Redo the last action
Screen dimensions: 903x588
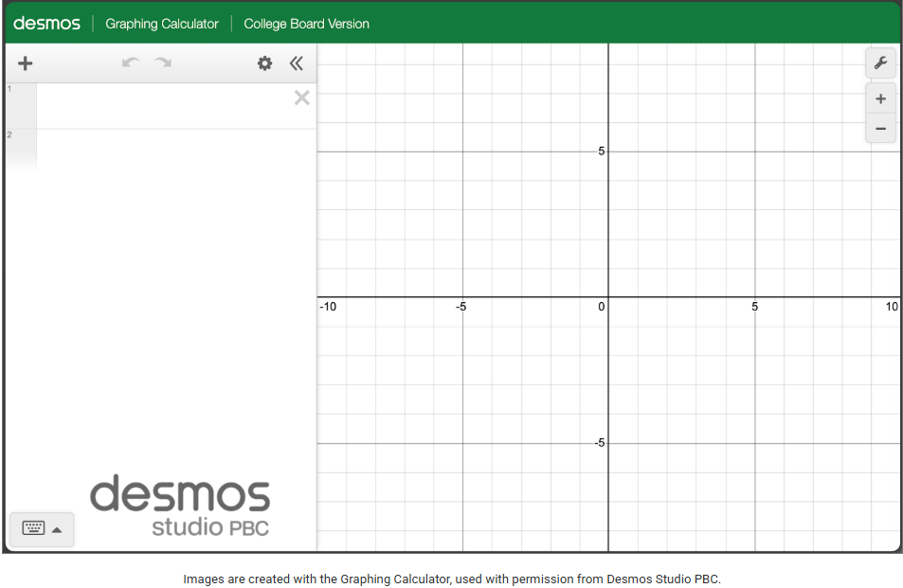point(163,62)
